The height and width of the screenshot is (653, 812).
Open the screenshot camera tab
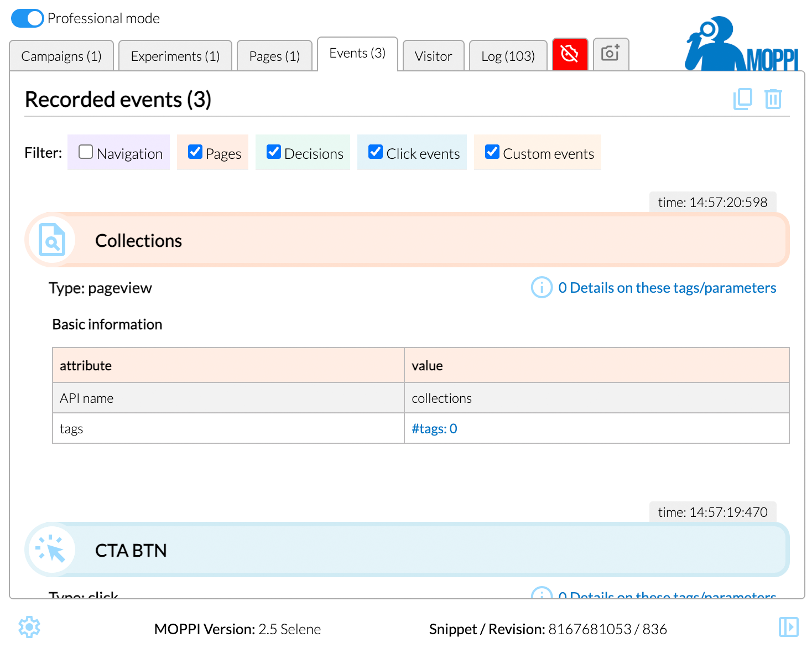(610, 54)
